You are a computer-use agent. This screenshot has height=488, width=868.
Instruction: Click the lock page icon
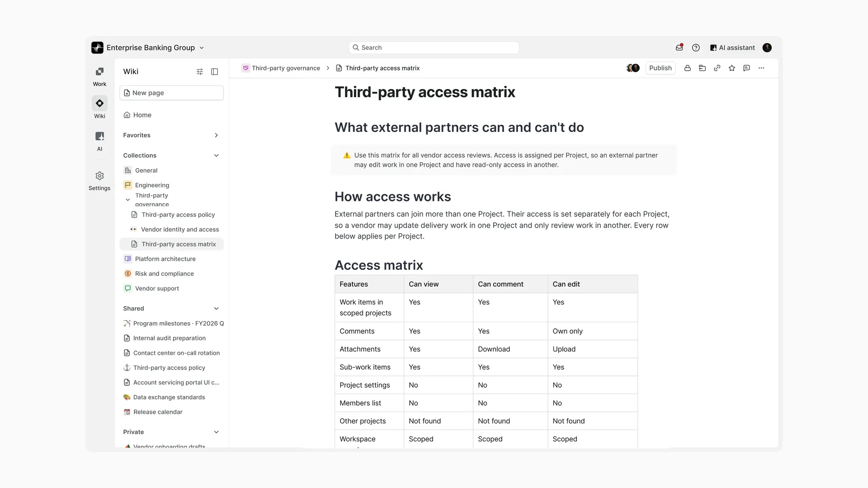[x=687, y=68]
